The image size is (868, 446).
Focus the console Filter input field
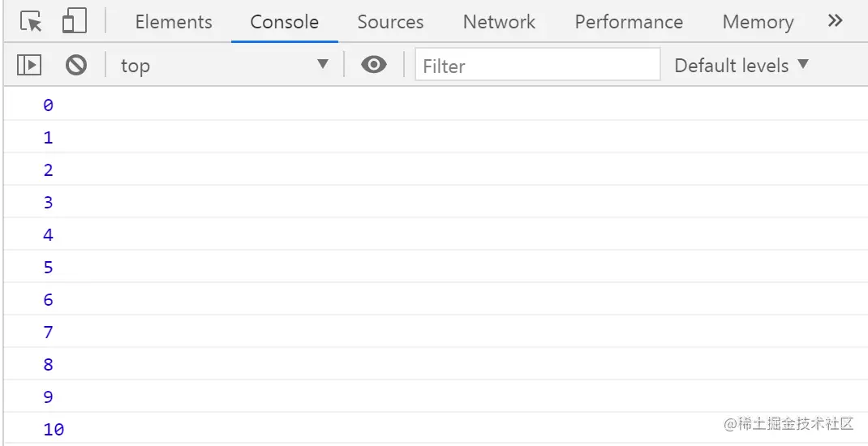(x=537, y=65)
